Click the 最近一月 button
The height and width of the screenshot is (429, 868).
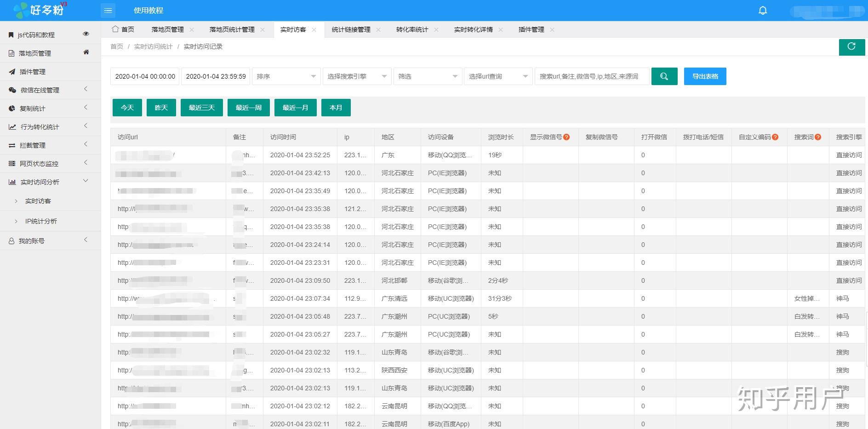pos(296,108)
